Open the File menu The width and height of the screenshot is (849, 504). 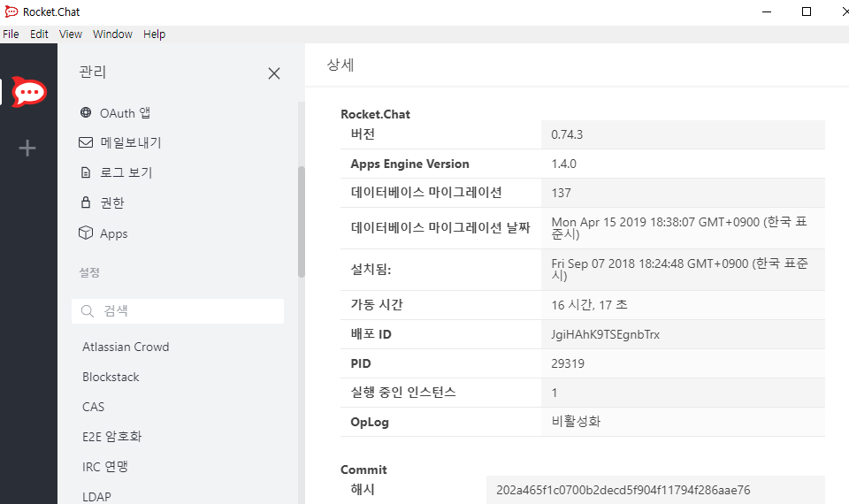11,34
